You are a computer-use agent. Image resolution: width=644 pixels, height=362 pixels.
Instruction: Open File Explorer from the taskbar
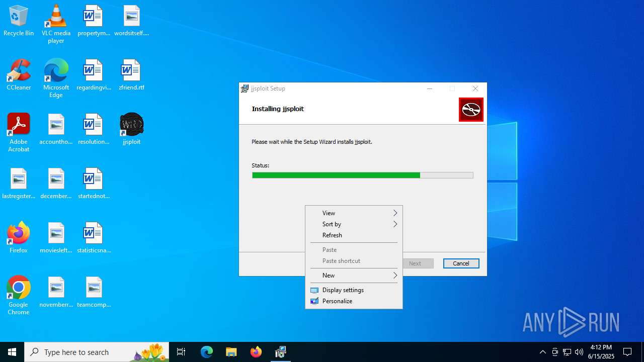coord(231,352)
